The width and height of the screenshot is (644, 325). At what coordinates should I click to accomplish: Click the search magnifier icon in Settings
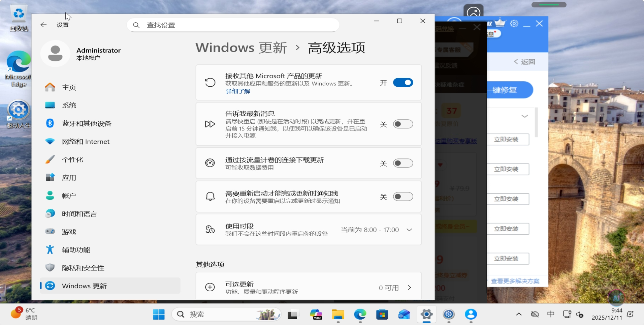[136, 25]
